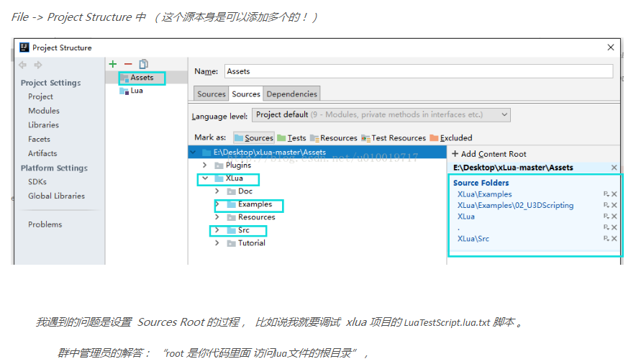This screenshot has width=636, height=364.
Task: Remove the dot source folder entry
Action: pos(614,227)
